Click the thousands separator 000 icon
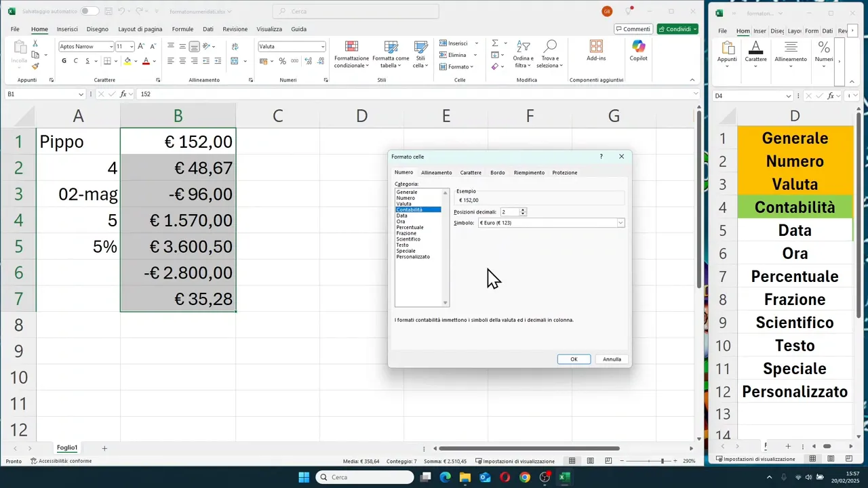Viewport: 868px width, 488px height. (x=294, y=61)
